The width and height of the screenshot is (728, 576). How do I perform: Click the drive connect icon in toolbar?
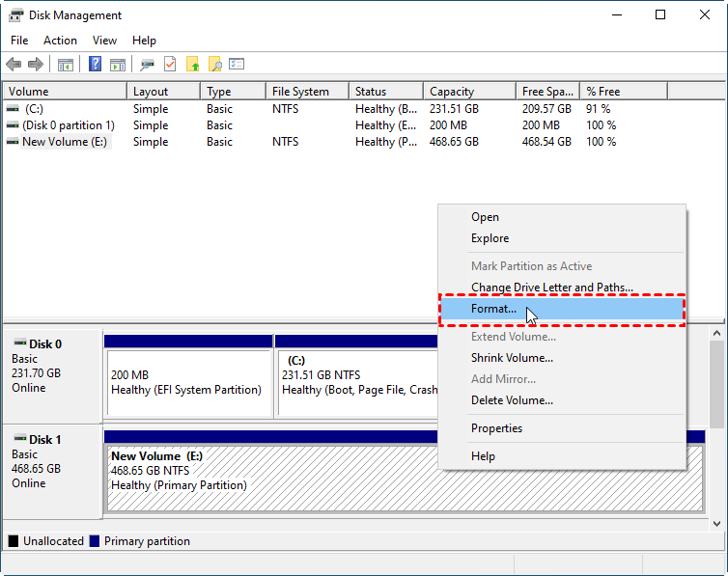point(148,65)
